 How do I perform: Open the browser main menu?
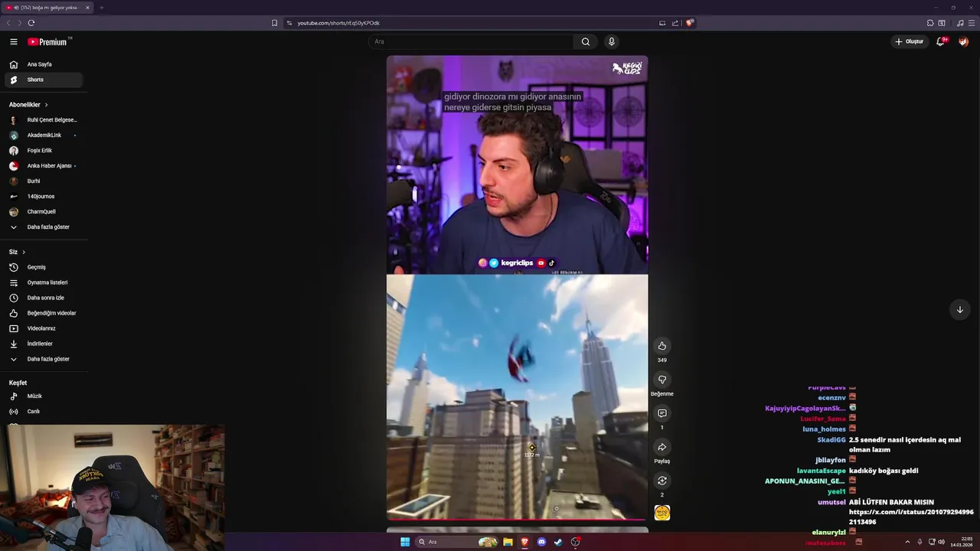[x=972, y=23]
